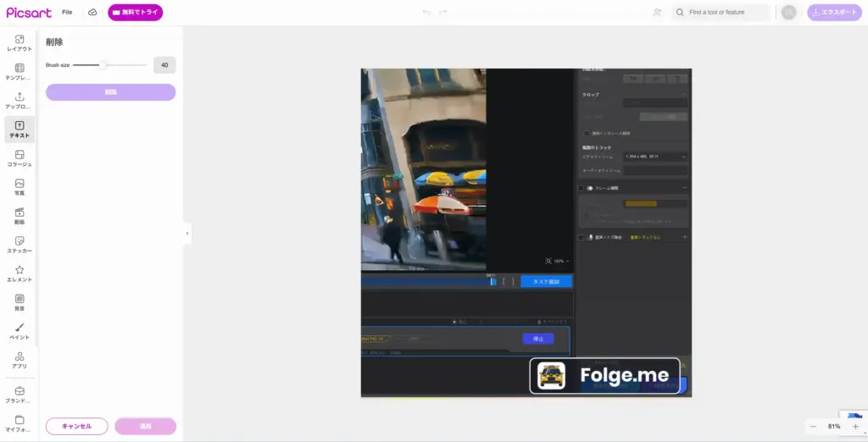Click the 適用 apply button
The image size is (868, 442).
pos(146,427)
